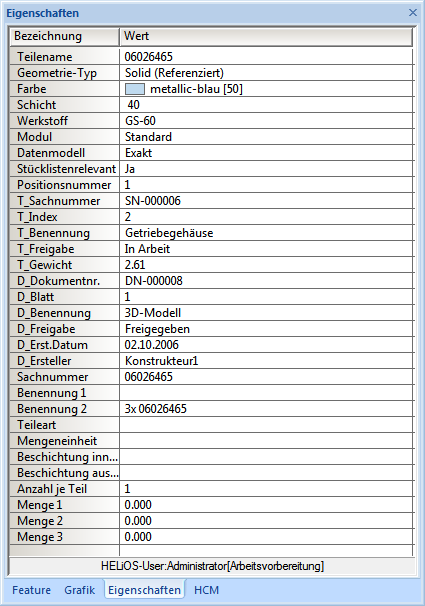The image size is (425, 606).
Task: Click the metallic-blau [50] color name
Action: click(196, 89)
